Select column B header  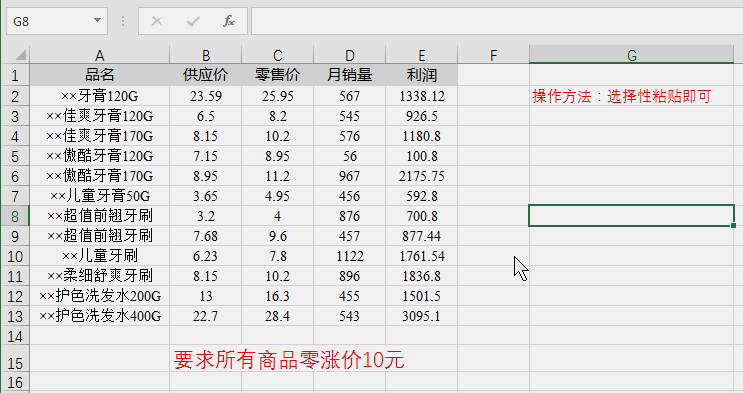(206, 55)
